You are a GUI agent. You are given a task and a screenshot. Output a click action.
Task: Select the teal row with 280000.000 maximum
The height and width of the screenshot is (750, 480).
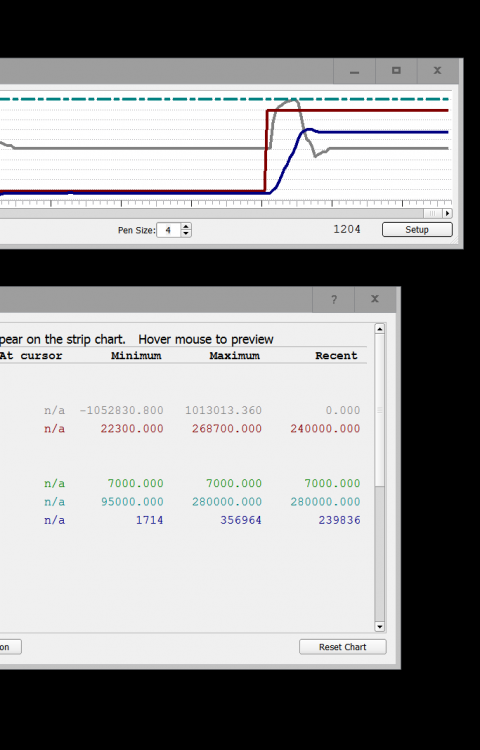pyautogui.click(x=182, y=502)
